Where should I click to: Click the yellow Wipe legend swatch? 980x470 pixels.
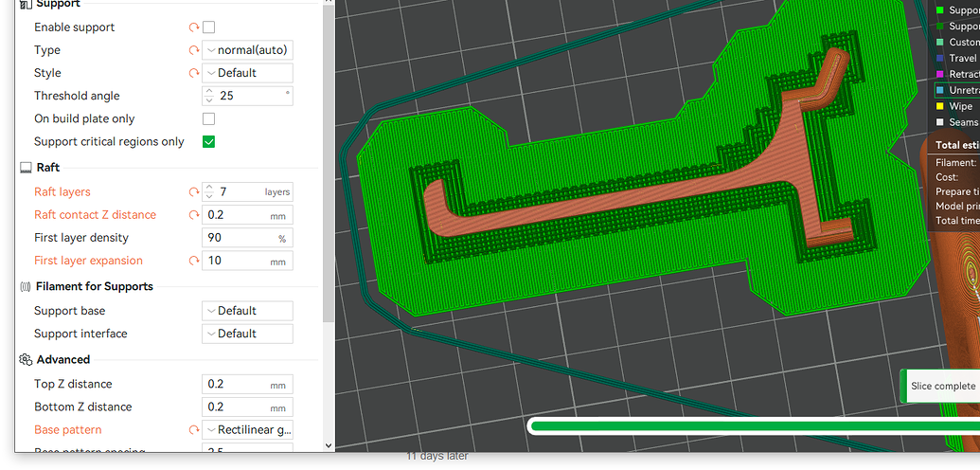coord(939,106)
